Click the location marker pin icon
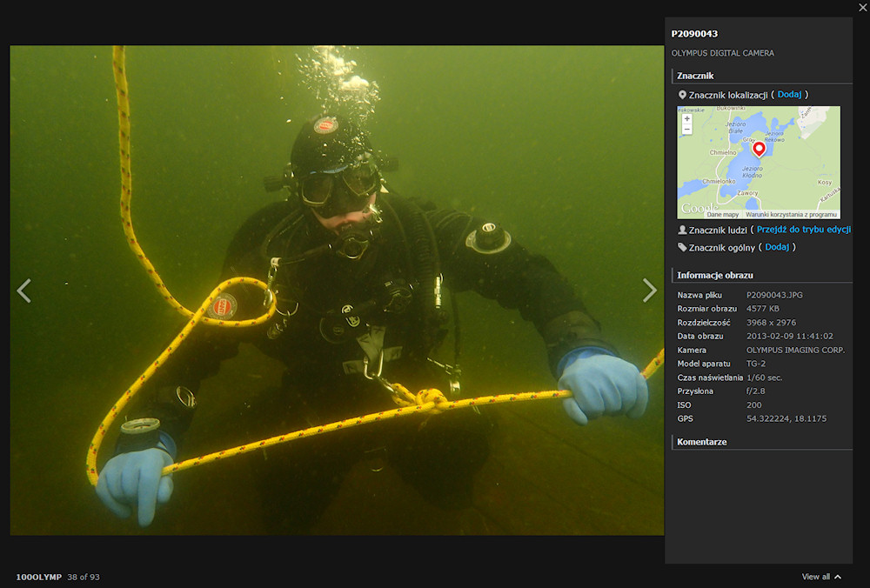This screenshot has height=588, width=870. tap(682, 95)
